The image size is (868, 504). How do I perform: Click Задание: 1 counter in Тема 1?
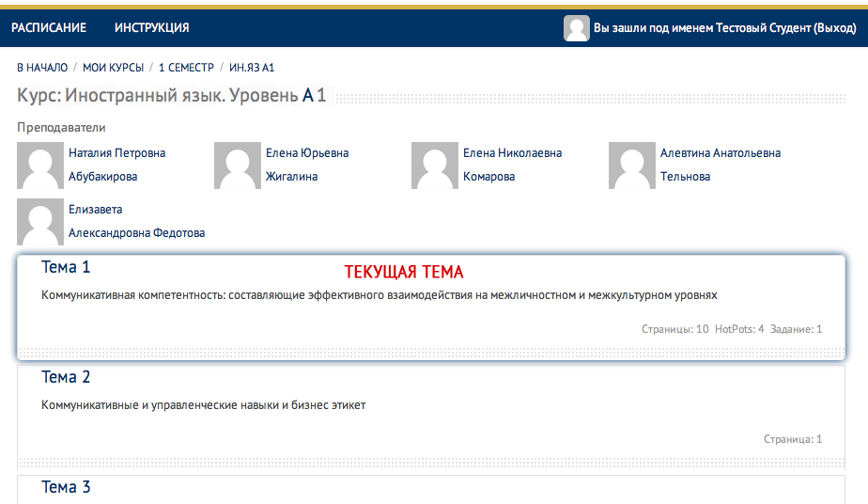coord(796,329)
